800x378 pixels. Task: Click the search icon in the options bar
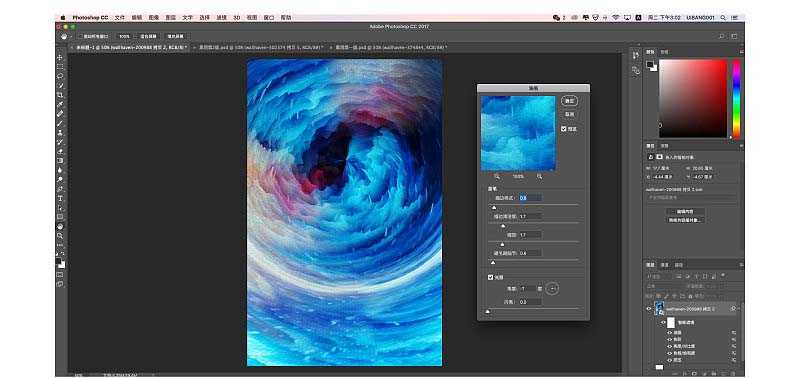(721, 36)
